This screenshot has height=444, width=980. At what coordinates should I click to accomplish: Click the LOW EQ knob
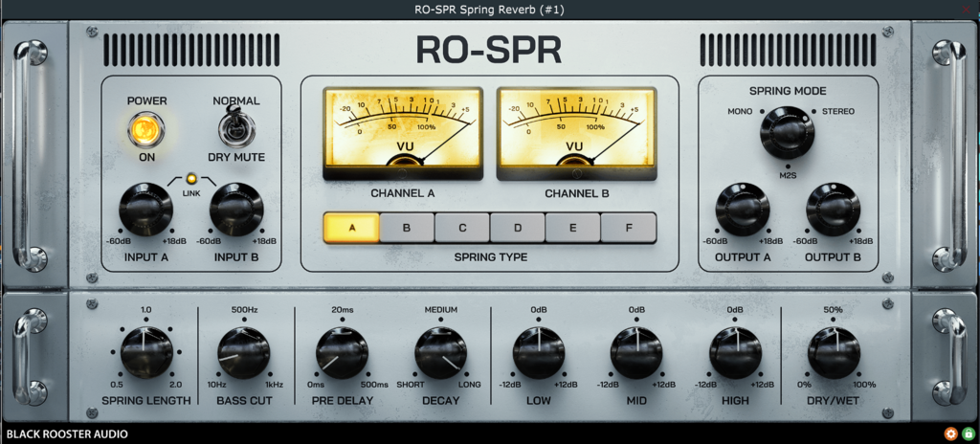539,353
